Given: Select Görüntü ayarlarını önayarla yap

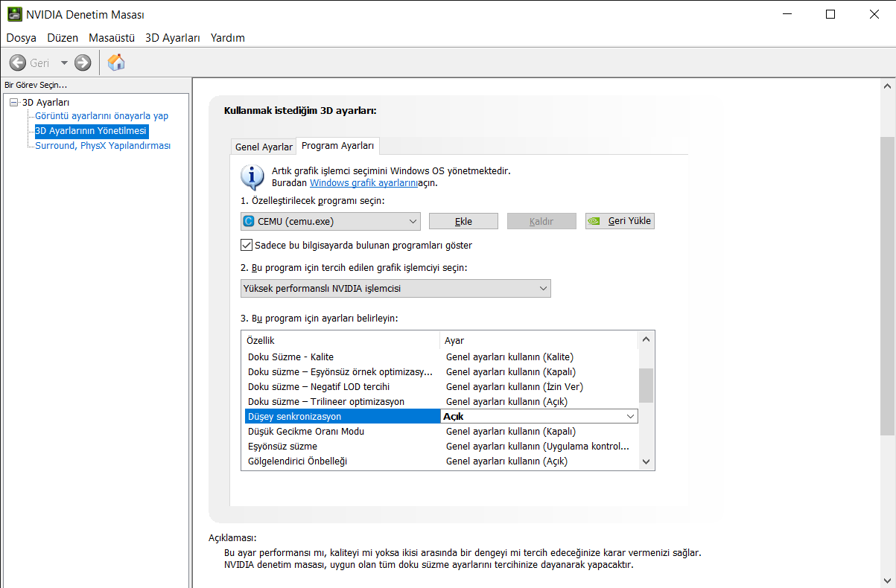Looking at the screenshot, I should pyautogui.click(x=102, y=116).
